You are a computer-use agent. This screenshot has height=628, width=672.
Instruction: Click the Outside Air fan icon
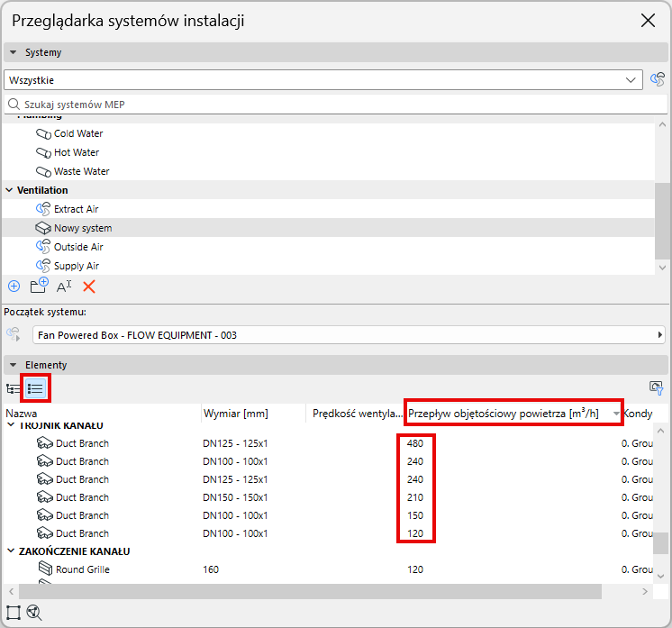(43, 247)
